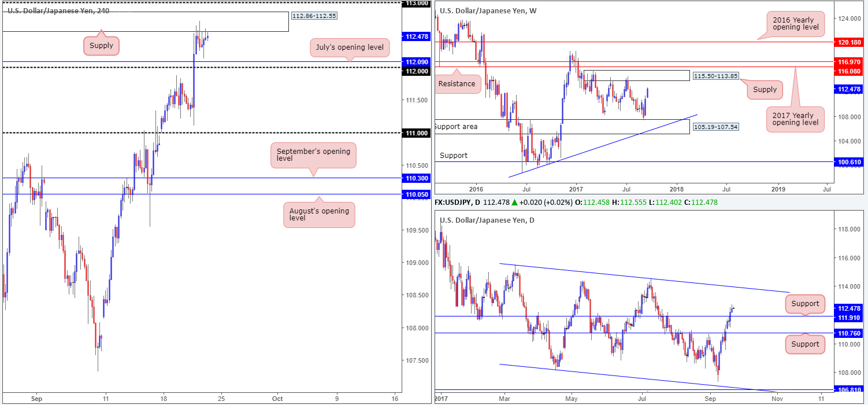Select the Resistance callout on weekly chart
Image resolution: width=868 pixels, height=405 pixels.
pos(457,83)
